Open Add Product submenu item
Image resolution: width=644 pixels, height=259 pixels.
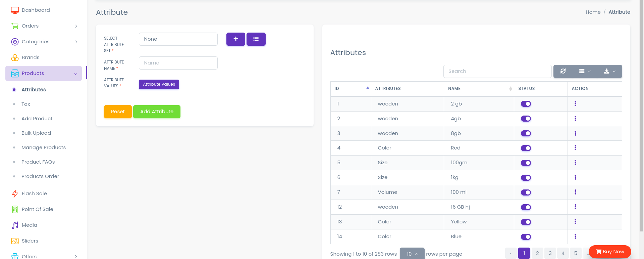point(37,119)
